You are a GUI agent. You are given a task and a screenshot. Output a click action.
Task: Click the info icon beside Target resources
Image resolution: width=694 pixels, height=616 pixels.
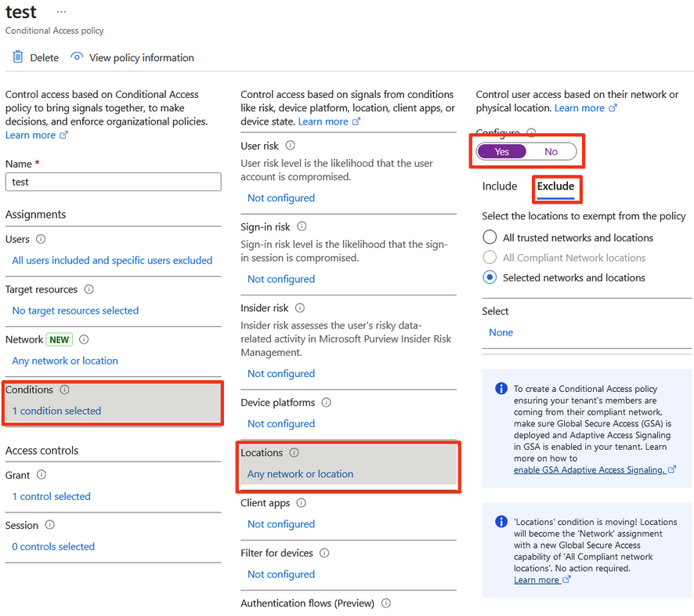tap(89, 289)
